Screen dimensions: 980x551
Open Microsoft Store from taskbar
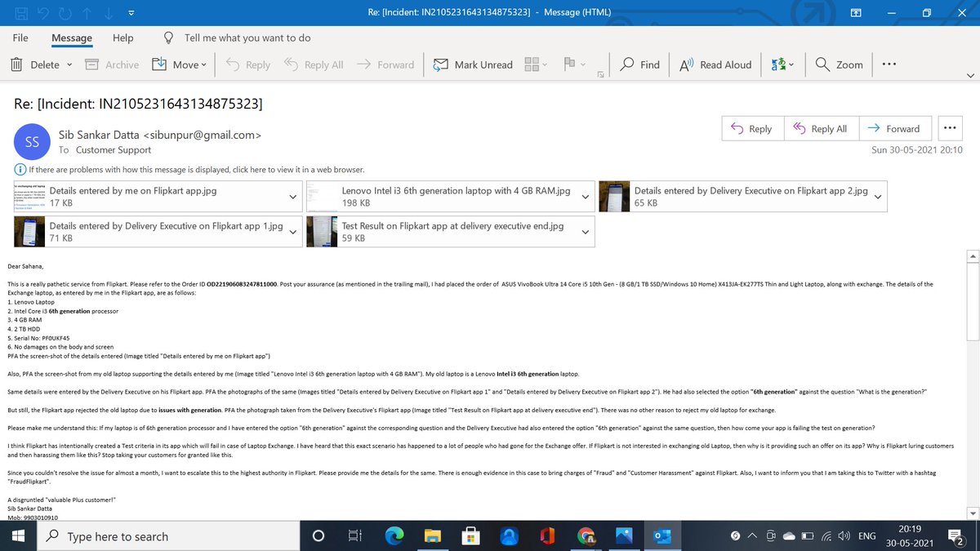[x=470, y=535]
